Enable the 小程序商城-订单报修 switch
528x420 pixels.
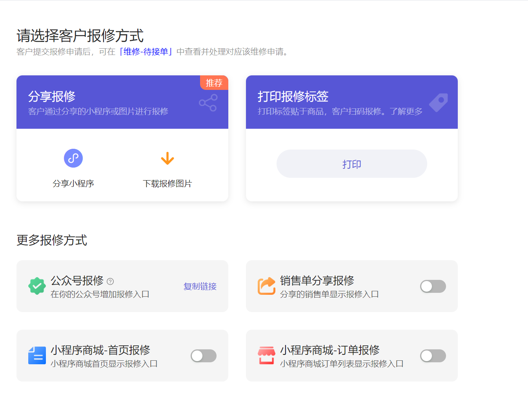click(x=433, y=356)
